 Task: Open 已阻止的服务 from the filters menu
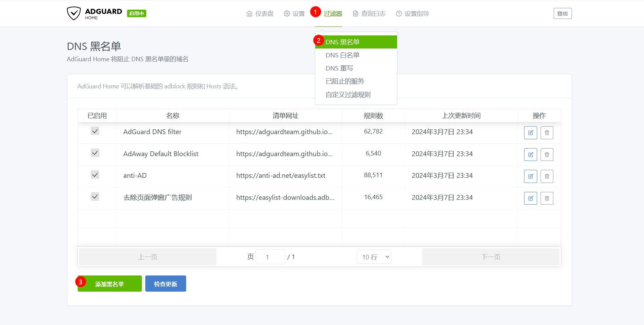pos(356,81)
